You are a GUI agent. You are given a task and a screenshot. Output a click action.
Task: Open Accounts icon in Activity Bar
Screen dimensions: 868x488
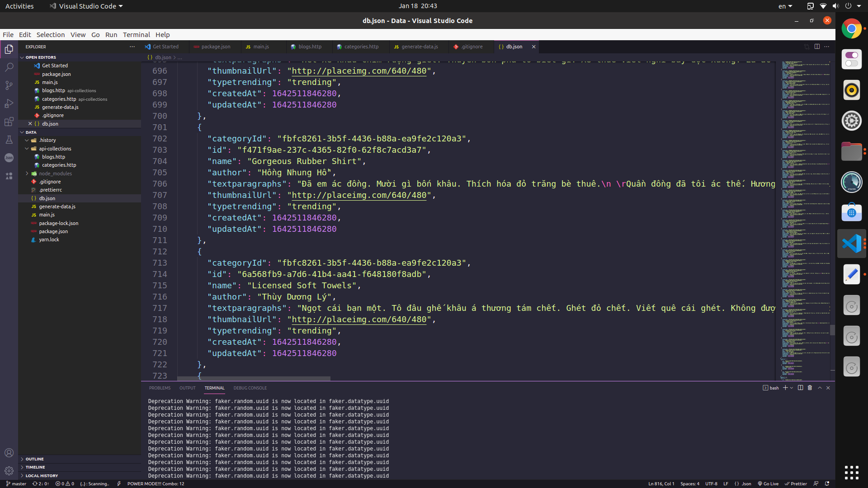(x=9, y=452)
